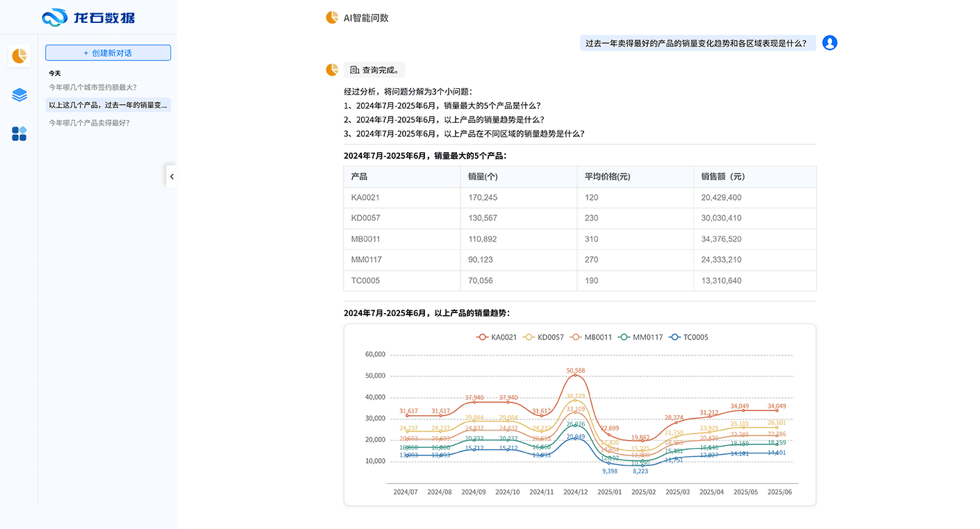Click the user question message bubble
This screenshot has height=529, width=980.
pyautogui.click(x=698, y=43)
